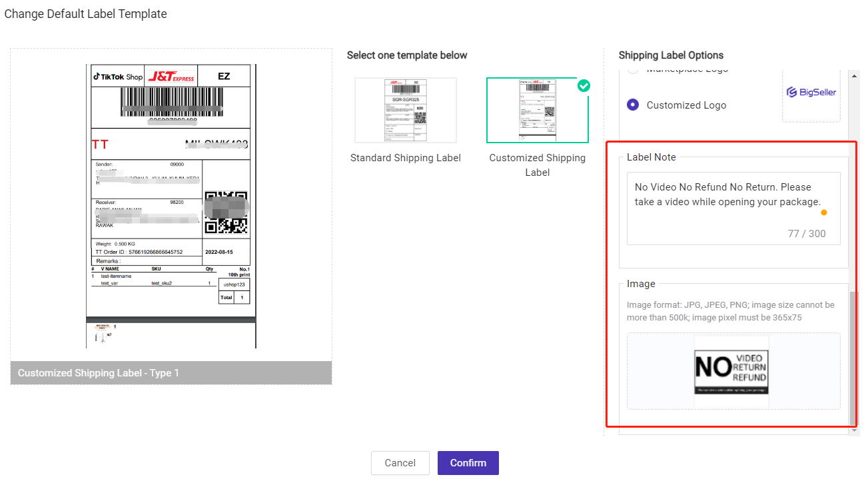Click the green checkmark on selected template
The image size is (868, 481).
point(584,85)
